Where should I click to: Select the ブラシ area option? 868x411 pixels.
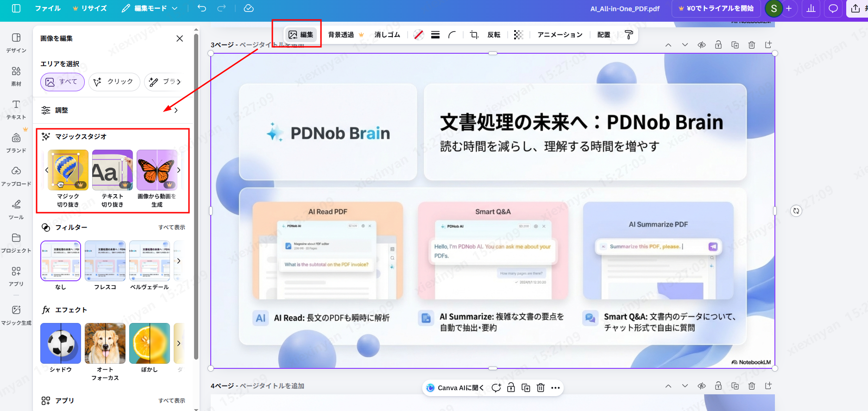pyautogui.click(x=164, y=82)
